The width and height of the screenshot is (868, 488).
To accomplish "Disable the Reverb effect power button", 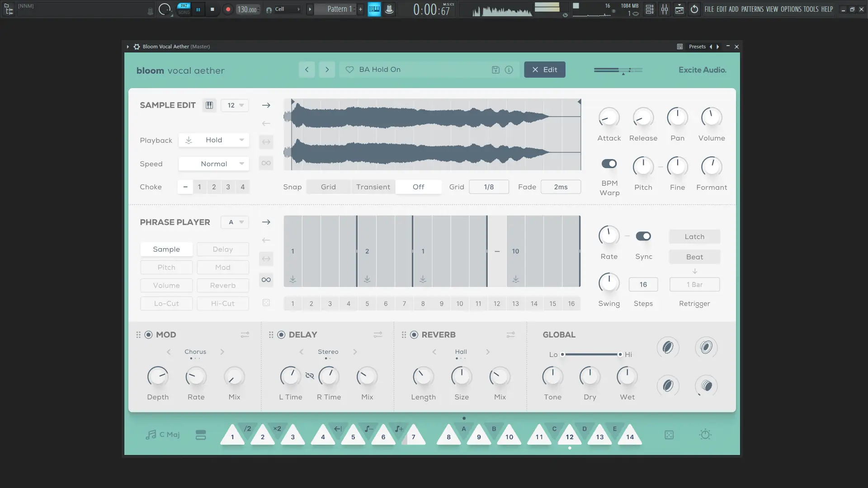I will [x=414, y=335].
